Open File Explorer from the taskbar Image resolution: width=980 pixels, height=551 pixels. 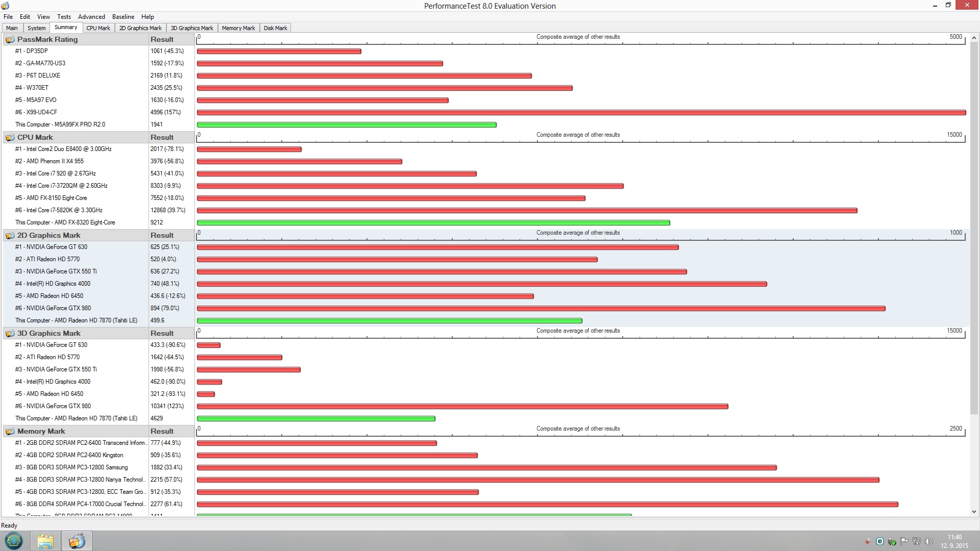[45, 541]
